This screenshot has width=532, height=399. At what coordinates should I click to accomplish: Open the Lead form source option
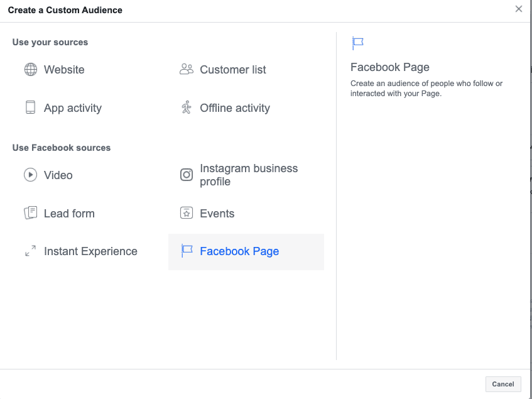point(69,214)
